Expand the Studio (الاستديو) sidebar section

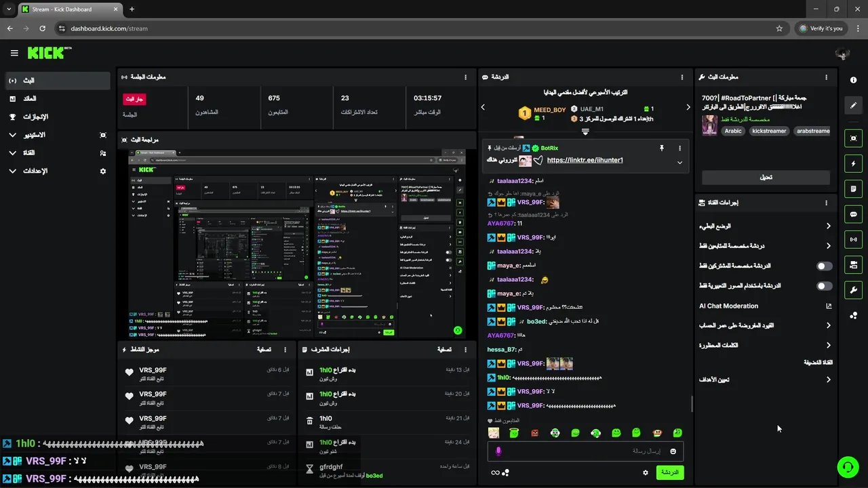click(57, 135)
